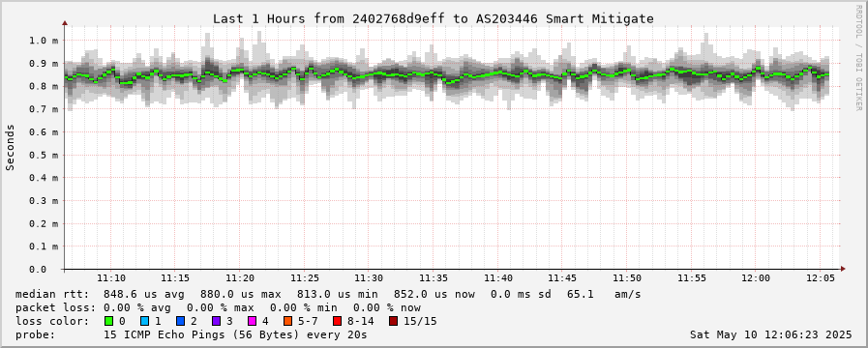868x348 pixels.
Task: Click the "11:15" time axis label
Action: [x=176, y=278]
